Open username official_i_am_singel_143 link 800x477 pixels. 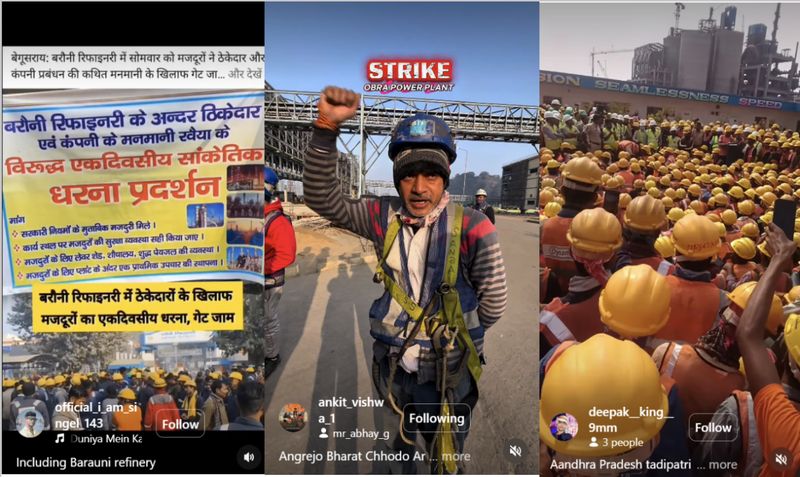click(95, 415)
